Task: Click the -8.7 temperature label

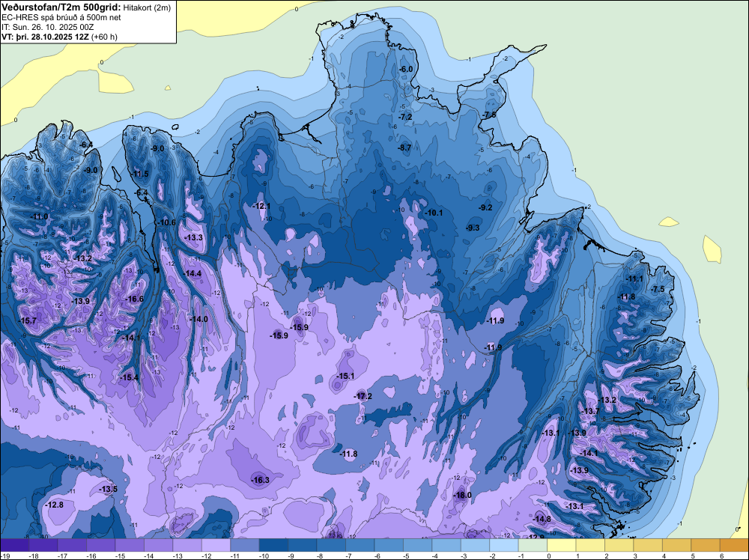Action: pyautogui.click(x=404, y=148)
